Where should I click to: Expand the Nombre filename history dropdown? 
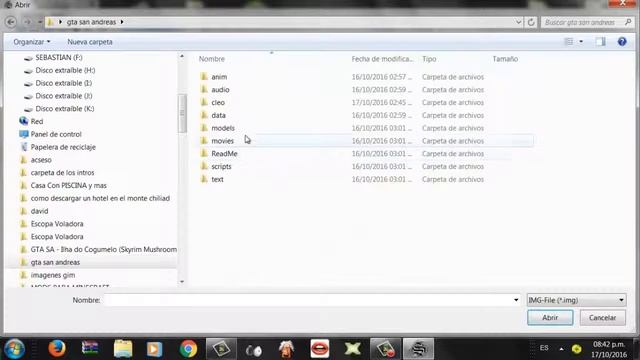[x=516, y=300]
